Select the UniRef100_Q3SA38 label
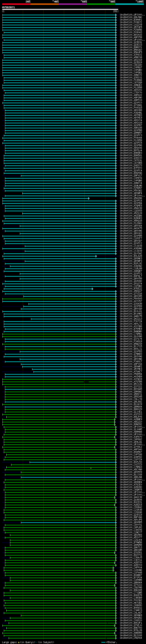The width and height of the screenshot is (146, 644). tap(131, 304)
